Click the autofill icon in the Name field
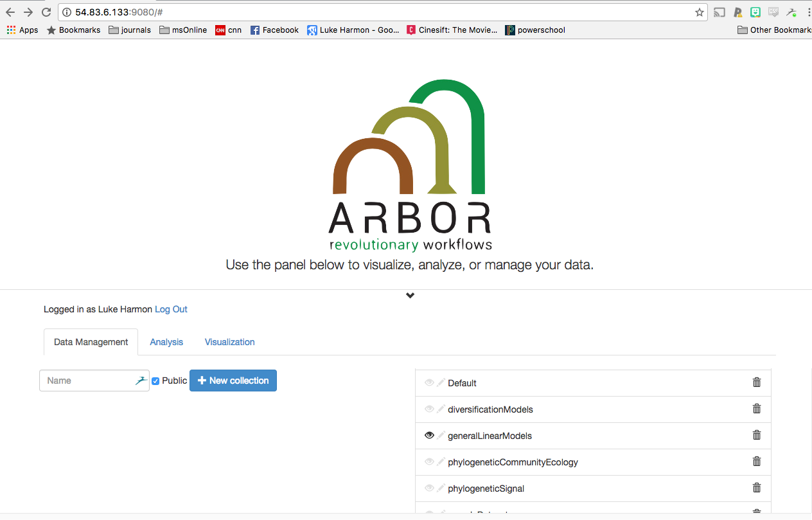 [141, 381]
